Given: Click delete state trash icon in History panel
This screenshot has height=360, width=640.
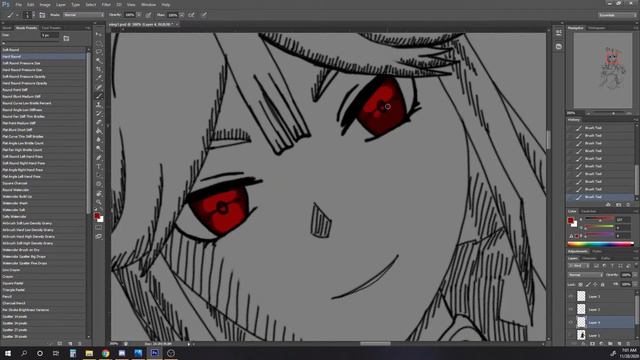Looking at the screenshot, I should pos(628,204).
